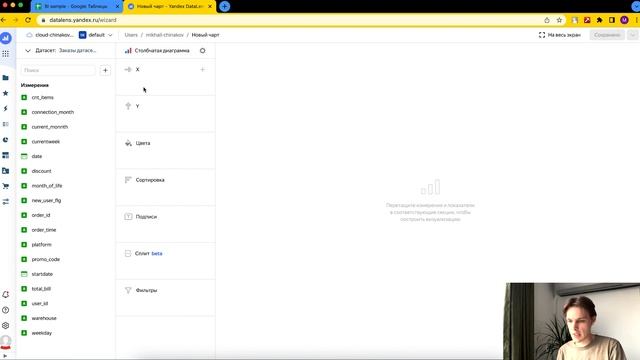Screen dimensions: 640x360
Task: Open marketplace cart icon in sidebar
Action: click(x=6, y=186)
